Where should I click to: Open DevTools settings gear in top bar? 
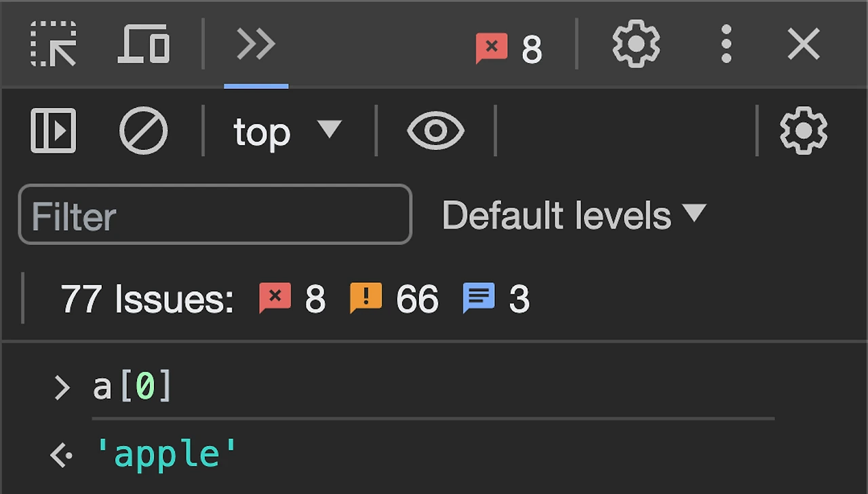click(636, 45)
